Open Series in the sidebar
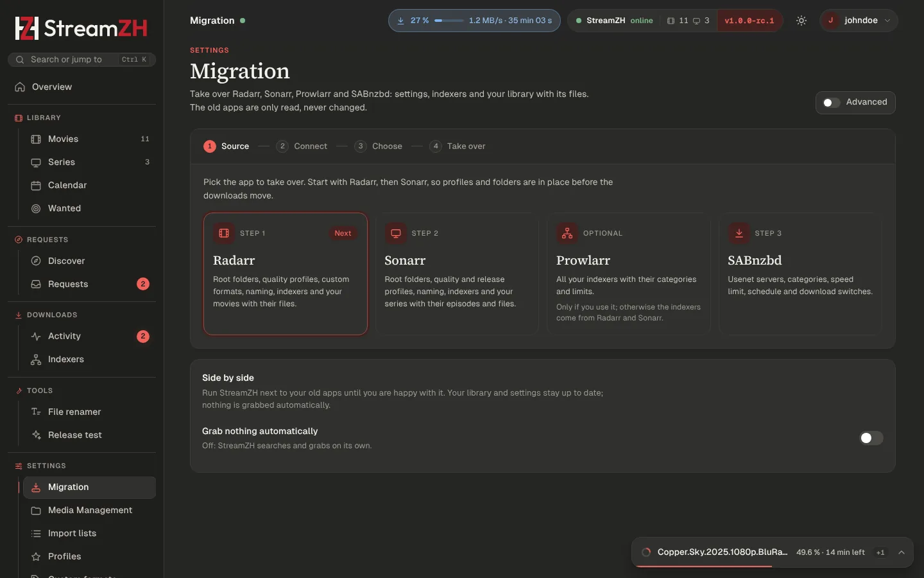924x578 pixels. pos(89,162)
